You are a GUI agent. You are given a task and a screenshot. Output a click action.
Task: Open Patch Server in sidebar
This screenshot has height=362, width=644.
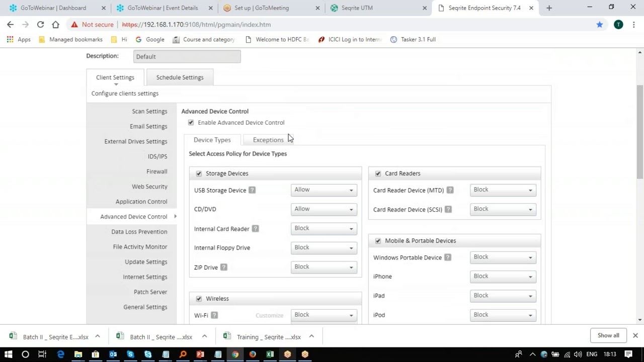tap(150, 292)
